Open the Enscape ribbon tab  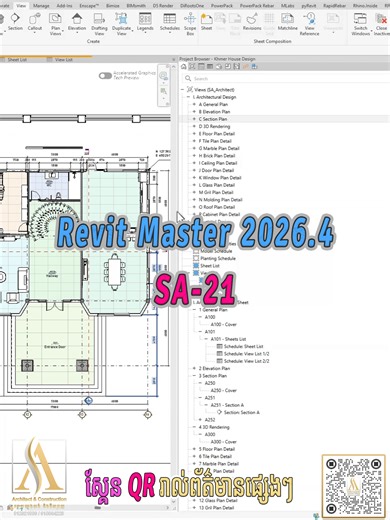[x=89, y=6]
